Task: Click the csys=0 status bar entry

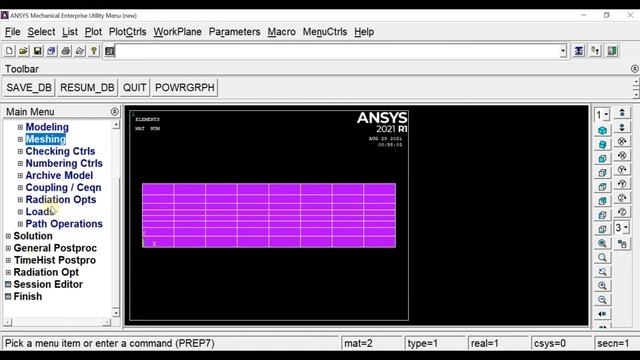Action: tap(561, 343)
